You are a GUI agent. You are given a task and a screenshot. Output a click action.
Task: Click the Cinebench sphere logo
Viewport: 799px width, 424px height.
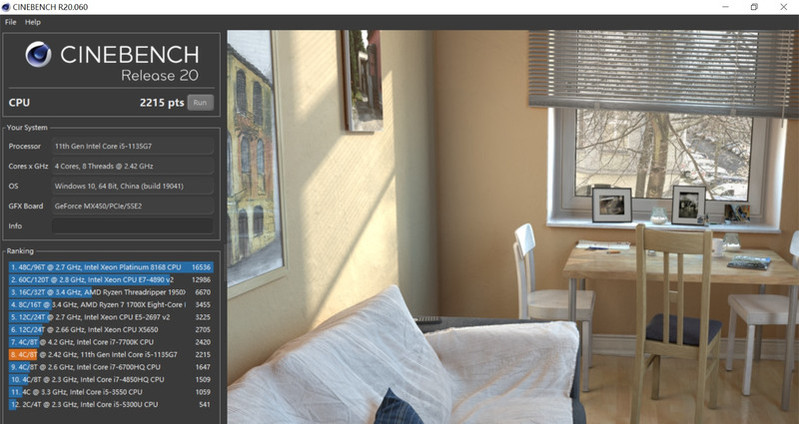(x=38, y=55)
